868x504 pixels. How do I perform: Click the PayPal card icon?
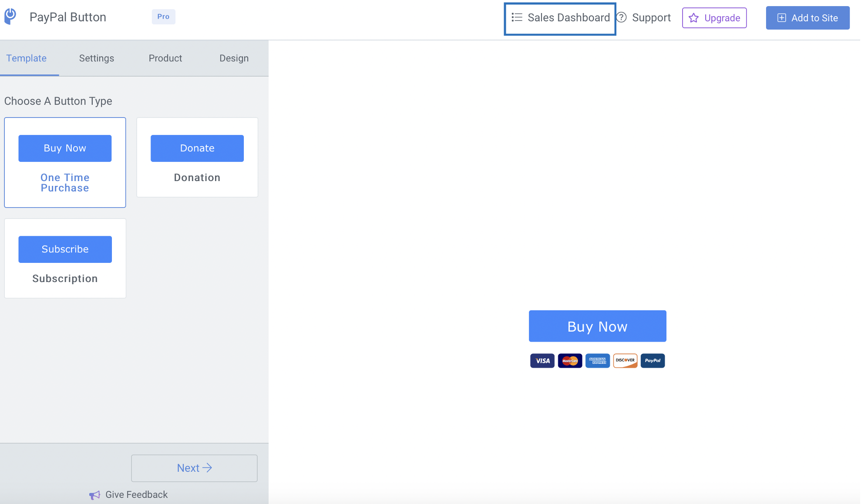pyautogui.click(x=653, y=361)
